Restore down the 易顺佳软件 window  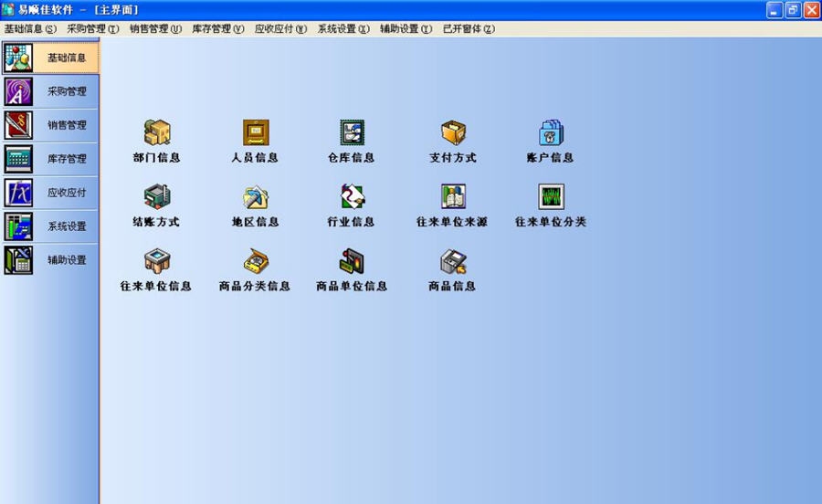point(793,10)
